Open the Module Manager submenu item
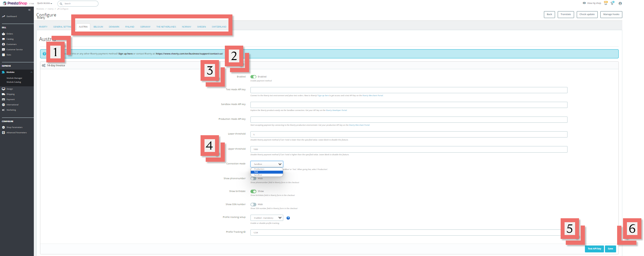 pos(14,78)
